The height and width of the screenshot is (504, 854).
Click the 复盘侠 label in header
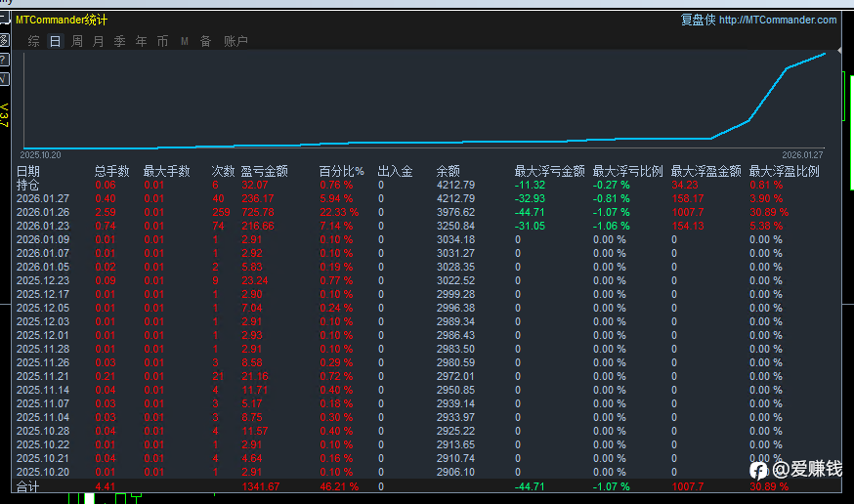coord(698,21)
